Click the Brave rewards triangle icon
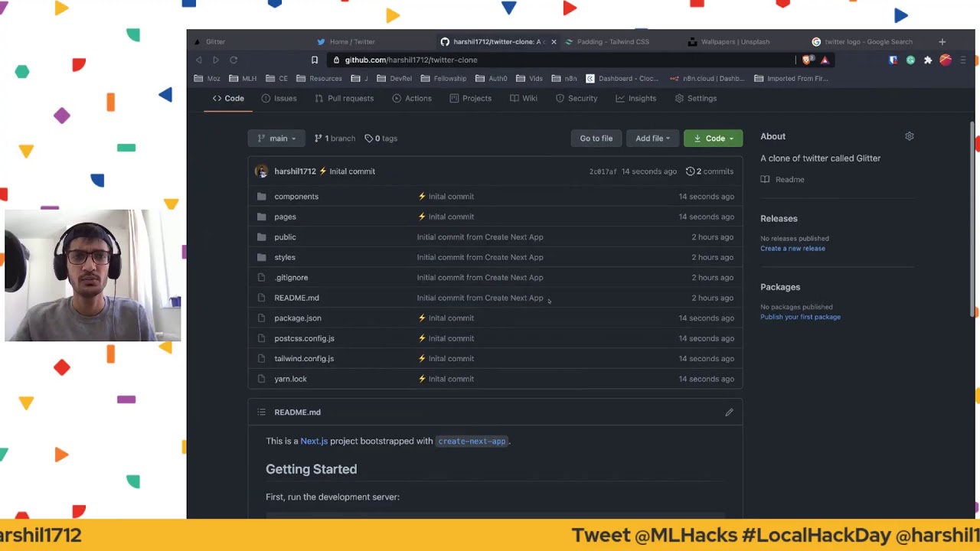980x551 pixels. tap(825, 60)
